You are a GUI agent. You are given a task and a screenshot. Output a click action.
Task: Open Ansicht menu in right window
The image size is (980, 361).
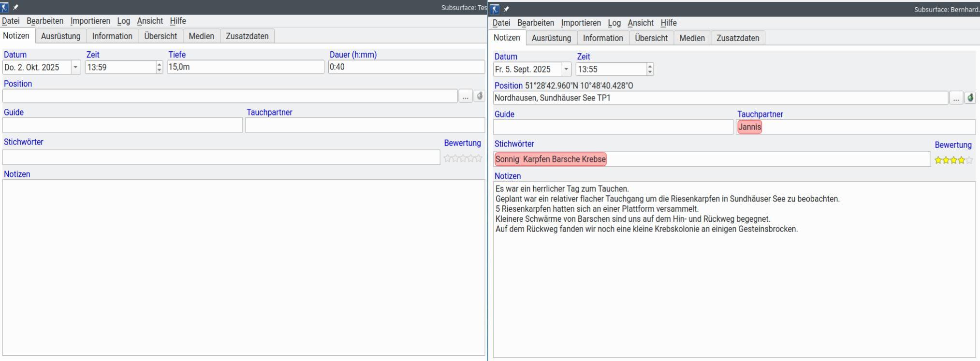point(641,23)
